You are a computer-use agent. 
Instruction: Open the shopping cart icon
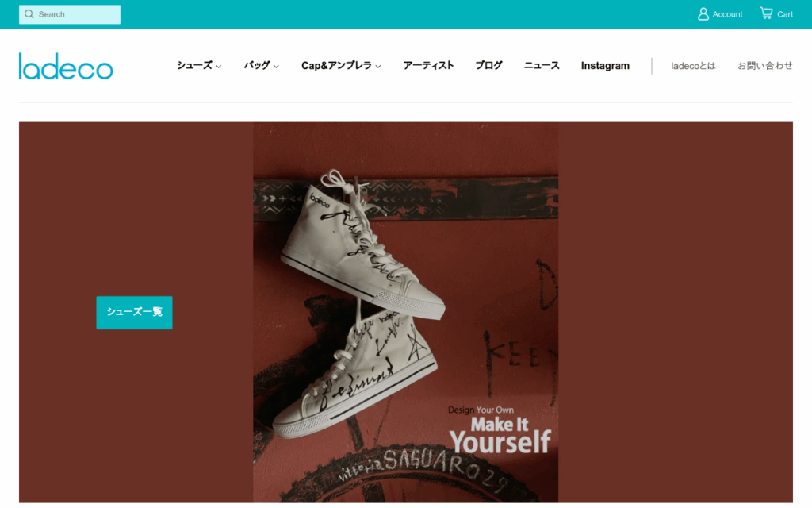766,13
